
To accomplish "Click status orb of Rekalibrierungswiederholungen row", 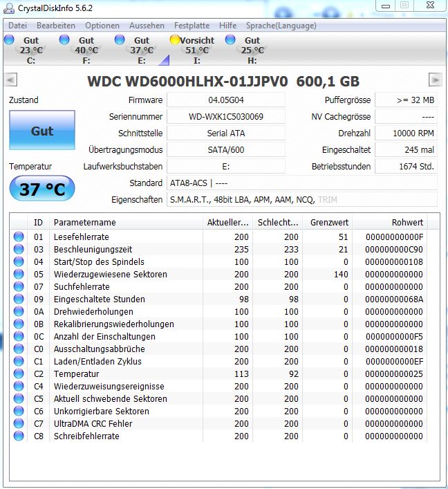I will point(19,324).
